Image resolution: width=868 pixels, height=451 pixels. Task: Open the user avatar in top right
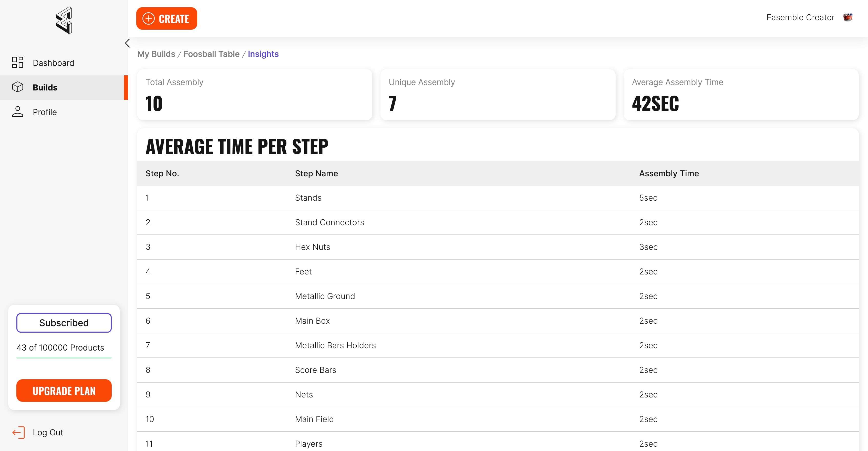click(848, 17)
